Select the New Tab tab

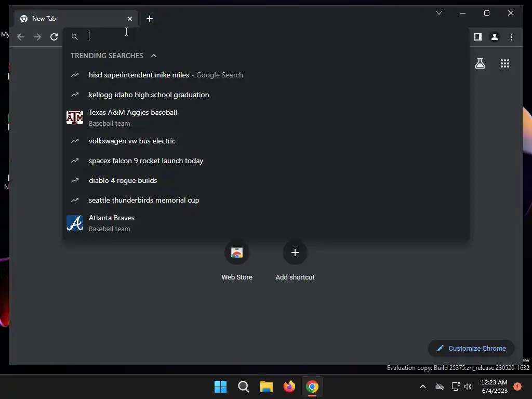point(76,19)
